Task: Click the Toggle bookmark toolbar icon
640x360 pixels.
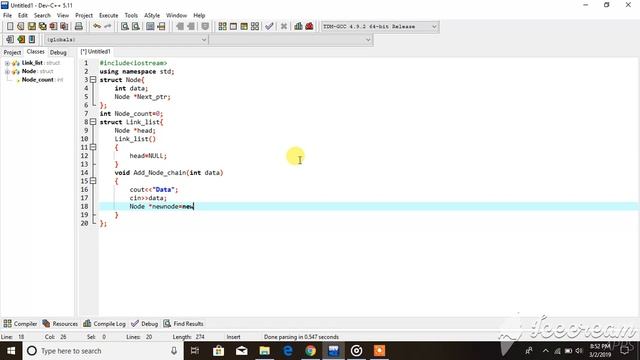Action: (205, 27)
